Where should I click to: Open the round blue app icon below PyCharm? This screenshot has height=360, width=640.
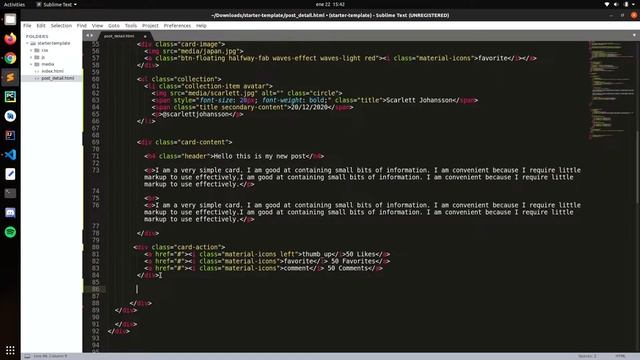point(10,116)
